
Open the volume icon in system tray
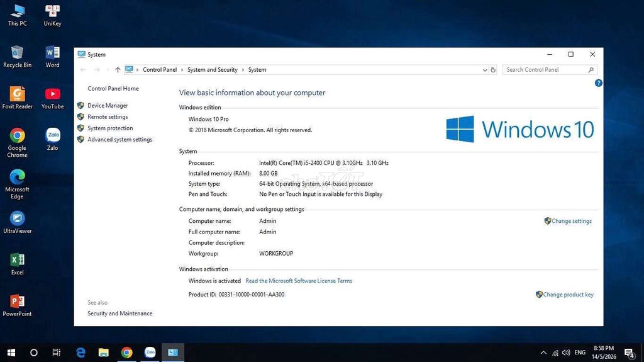pyautogui.click(x=566, y=353)
